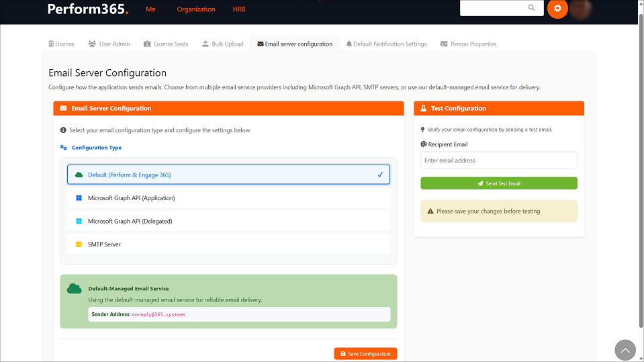The width and height of the screenshot is (644, 362).
Task: Select Default (Perform & Engage 365) option
Action: click(228, 175)
